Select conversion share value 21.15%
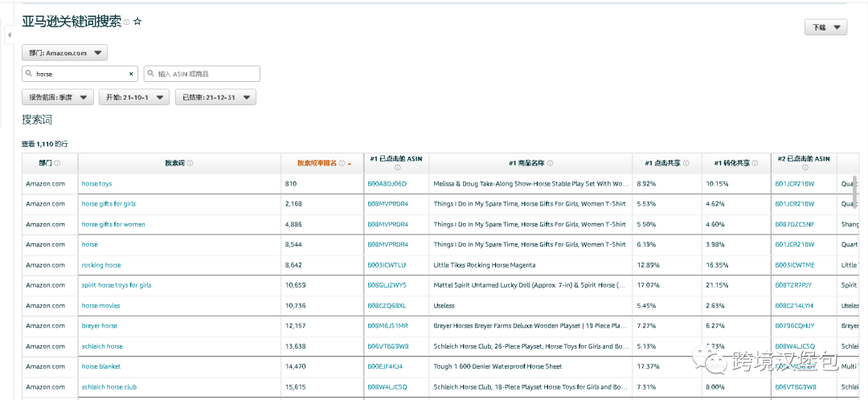 click(717, 285)
